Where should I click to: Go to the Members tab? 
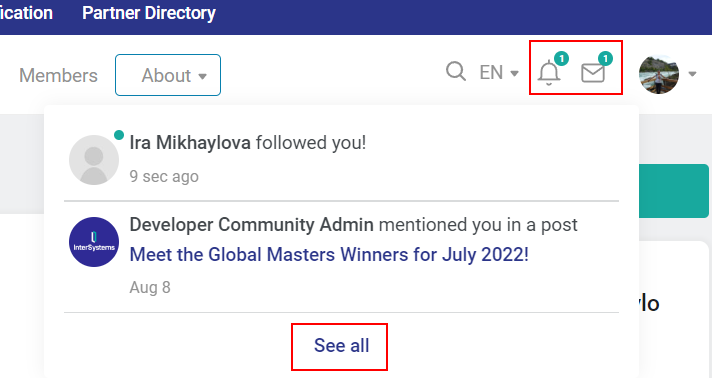pos(59,75)
